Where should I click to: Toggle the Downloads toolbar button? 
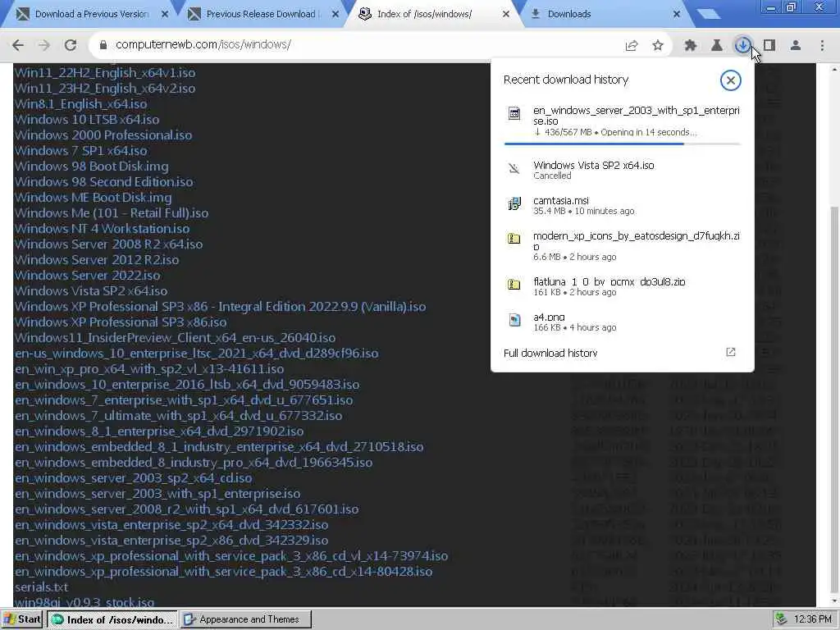pyautogui.click(x=743, y=46)
